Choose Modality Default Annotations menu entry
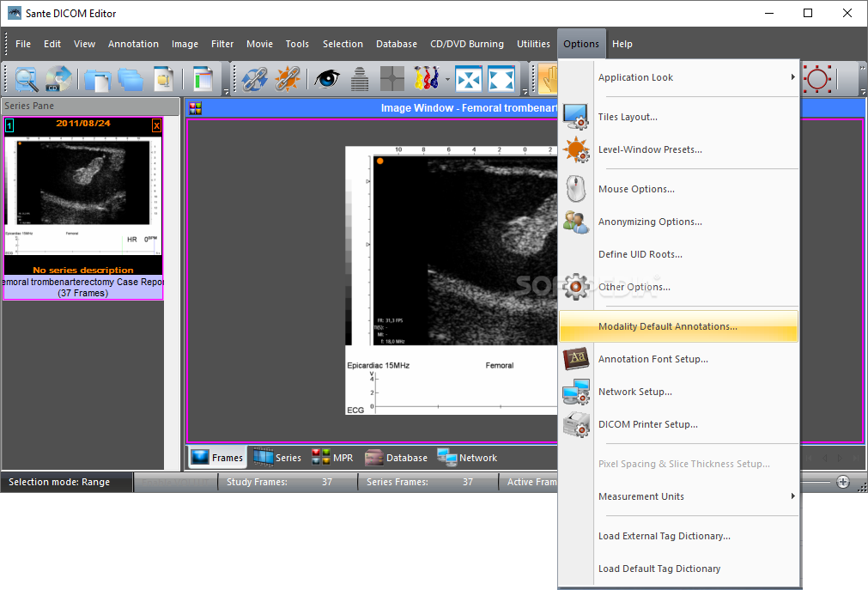The height and width of the screenshot is (590, 868). (678, 326)
